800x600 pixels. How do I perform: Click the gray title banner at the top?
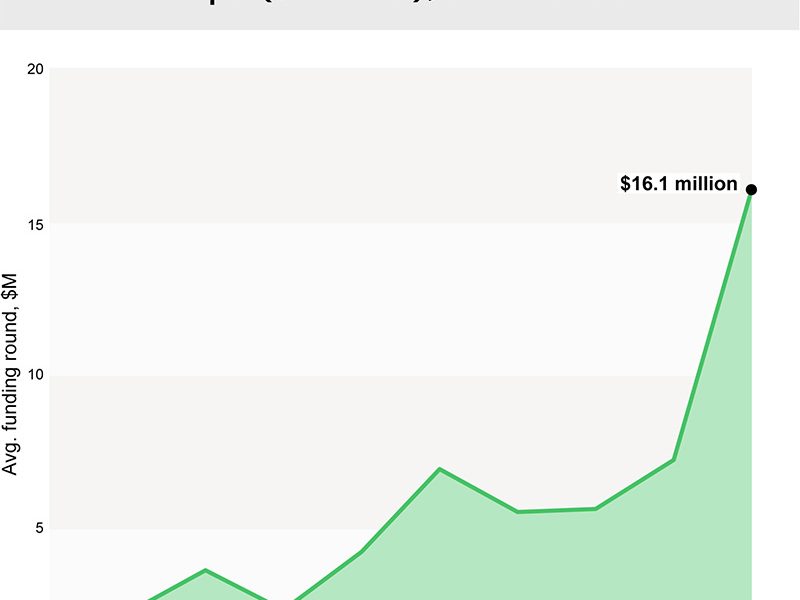[400, 14]
